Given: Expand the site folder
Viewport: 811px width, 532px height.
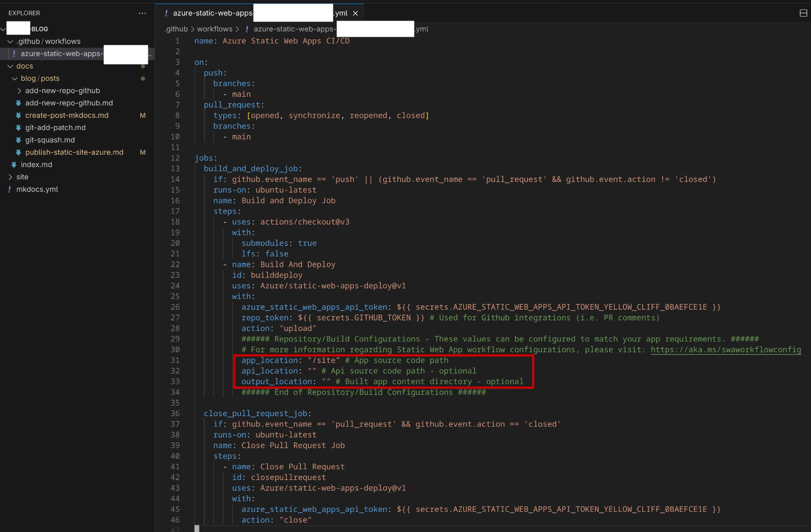Looking at the screenshot, I should click(x=11, y=177).
